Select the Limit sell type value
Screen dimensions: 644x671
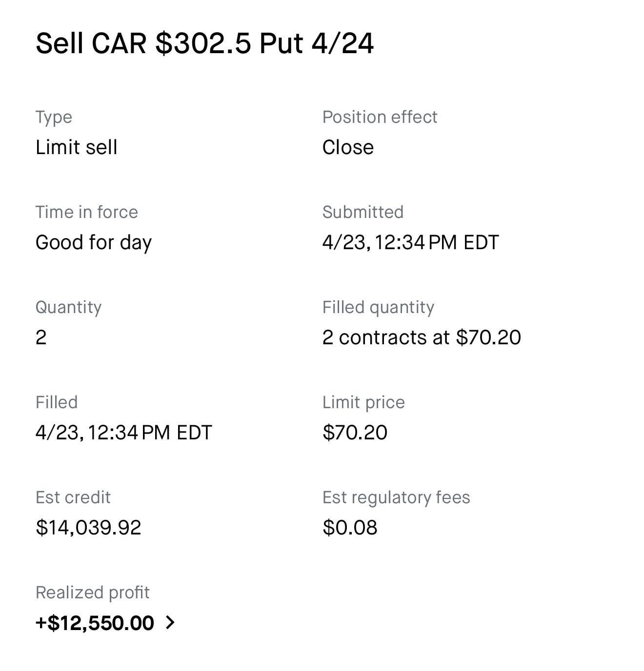(x=77, y=147)
